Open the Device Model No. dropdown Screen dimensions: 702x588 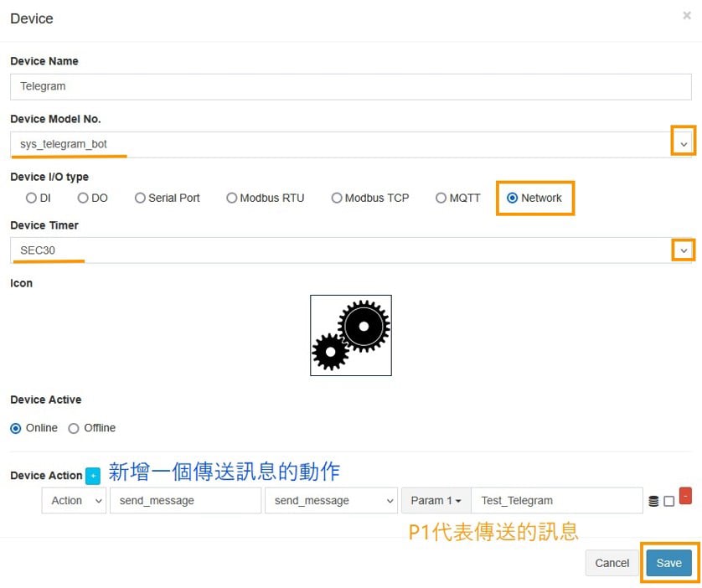(x=684, y=144)
